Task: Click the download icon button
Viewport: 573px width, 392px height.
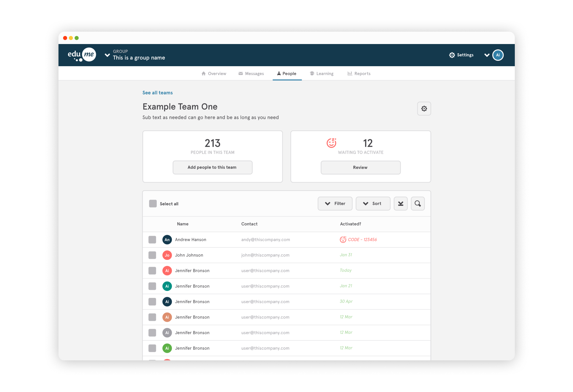Action: pyautogui.click(x=400, y=203)
